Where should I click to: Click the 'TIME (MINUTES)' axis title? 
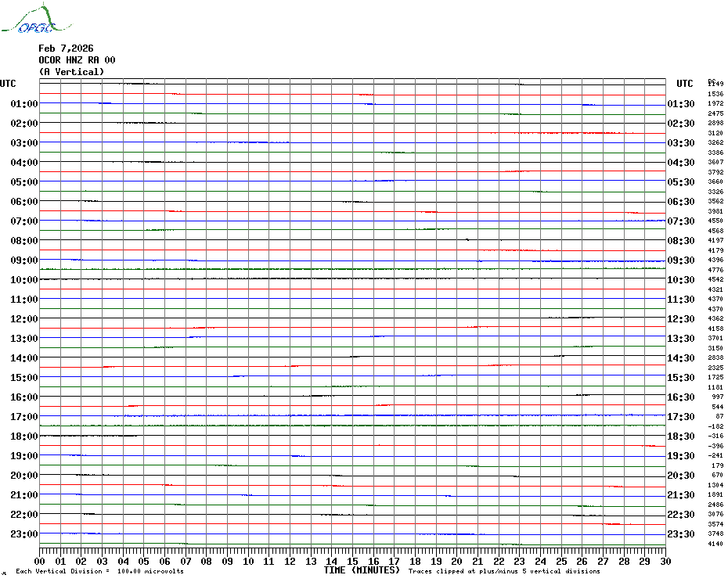[362, 570]
